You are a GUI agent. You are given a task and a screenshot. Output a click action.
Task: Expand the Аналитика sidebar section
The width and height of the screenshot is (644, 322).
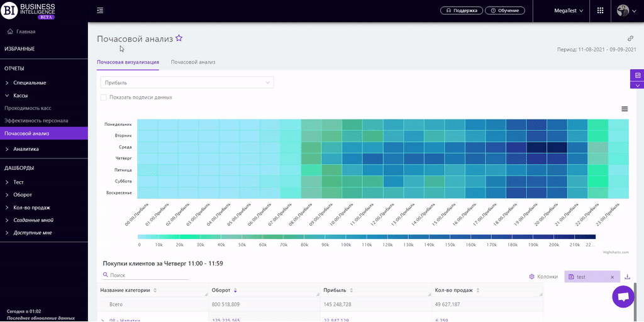[x=26, y=149]
